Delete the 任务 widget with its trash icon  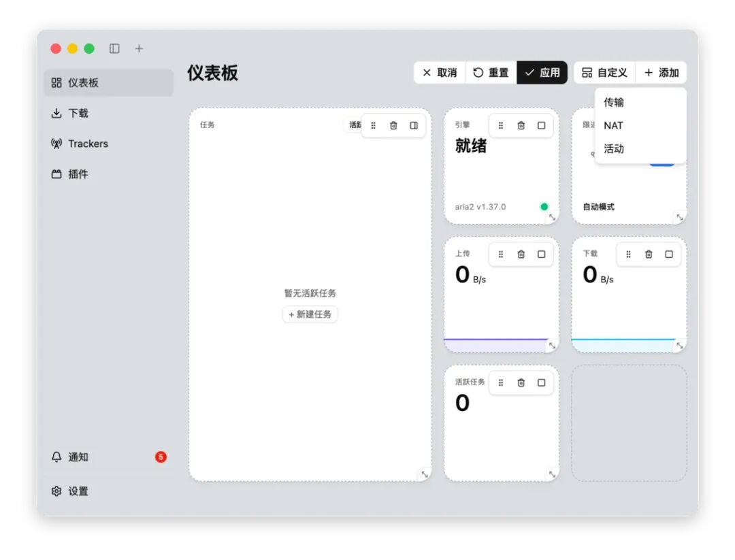[394, 126]
